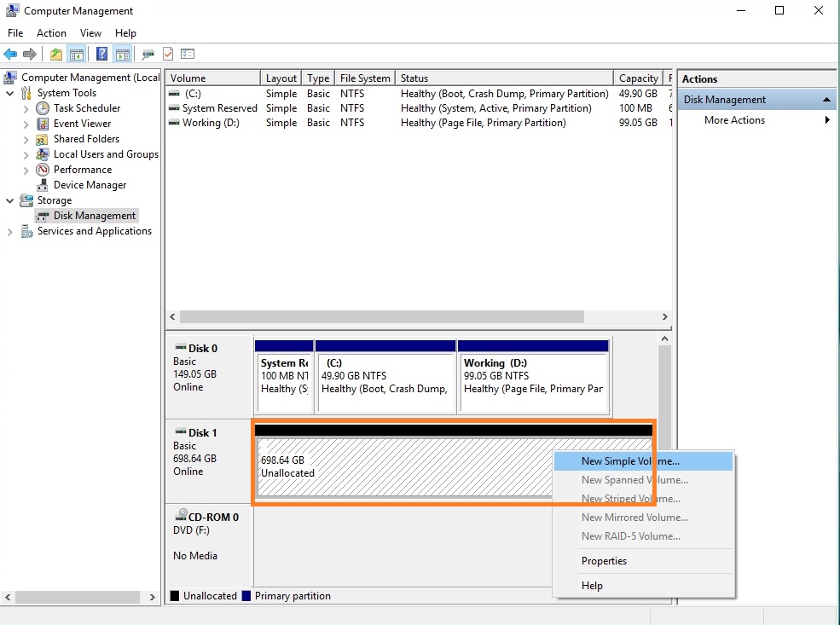Select Performance in the tree

click(83, 170)
